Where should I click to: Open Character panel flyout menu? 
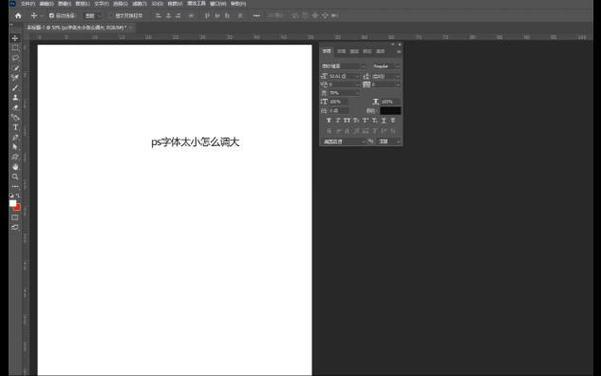[x=399, y=51]
